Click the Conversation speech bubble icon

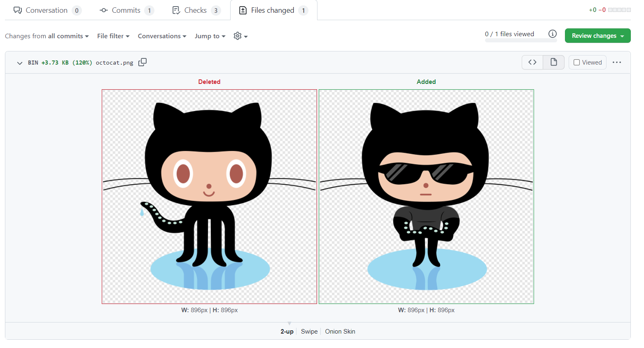coord(17,10)
